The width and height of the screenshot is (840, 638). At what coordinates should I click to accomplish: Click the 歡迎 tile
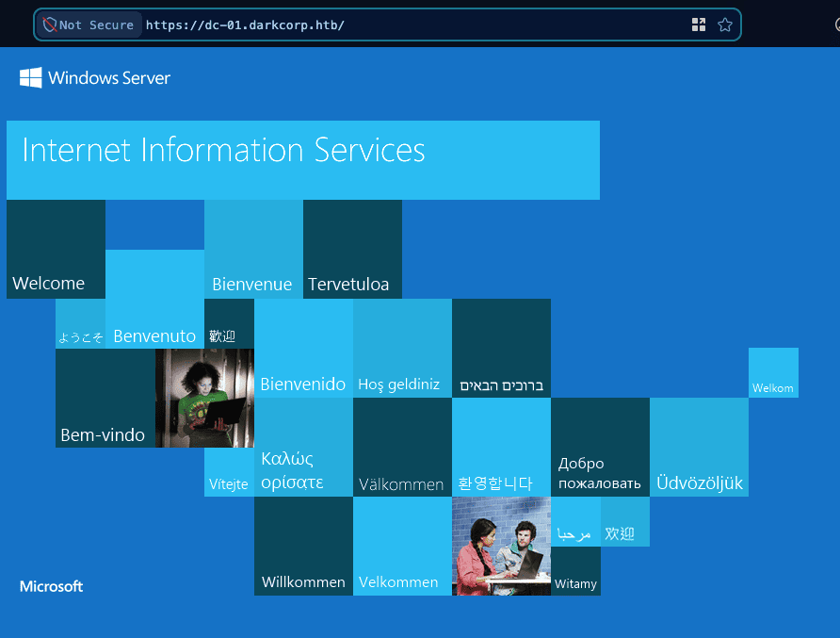[229, 324]
